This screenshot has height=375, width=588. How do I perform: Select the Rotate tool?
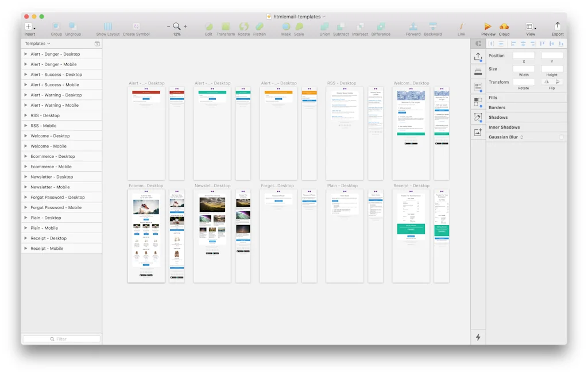tap(243, 27)
